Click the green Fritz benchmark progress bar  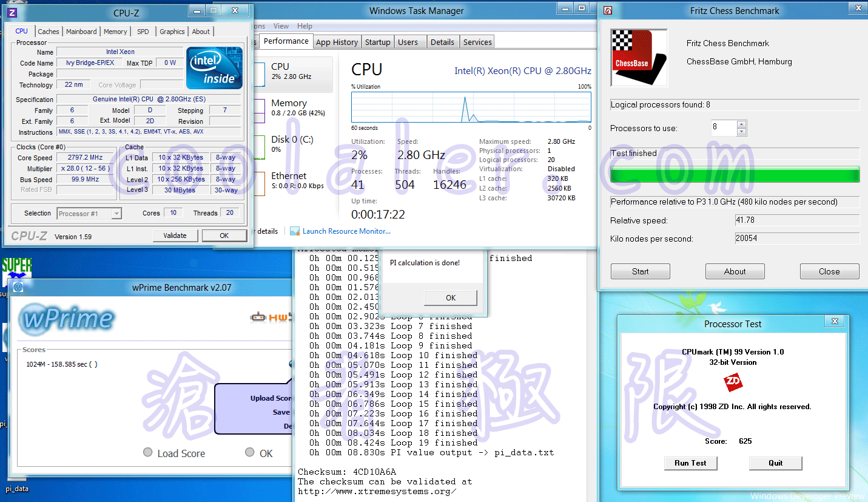pyautogui.click(x=735, y=174)
